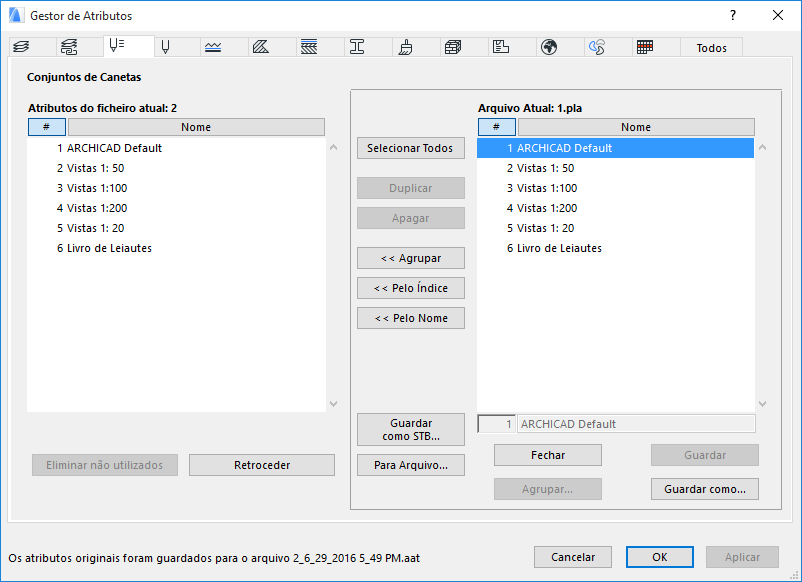This screenshot has width=802, height=582.
Task: Select '5 Vistas 1: 20' in left list
Action: click(x=176, y=228)
